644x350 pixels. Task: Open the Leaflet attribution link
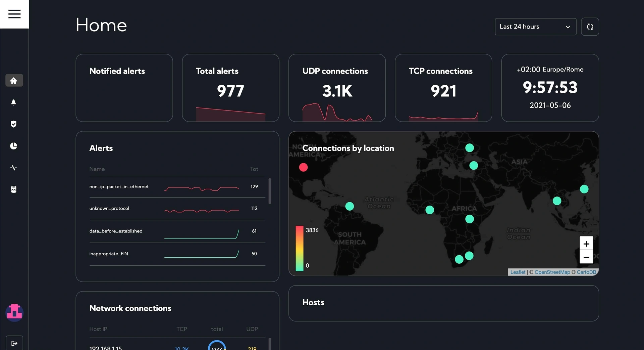pyautogui.click(x=518, y=272)
